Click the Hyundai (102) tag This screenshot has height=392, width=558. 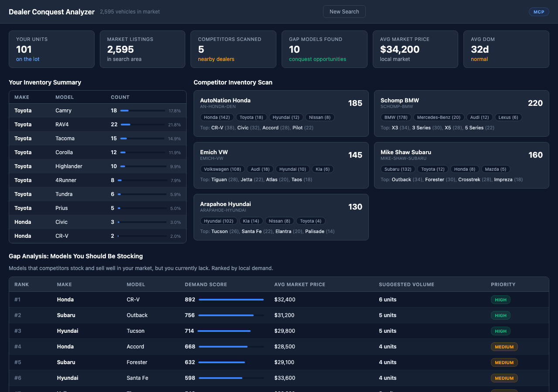[x=218, y=221]
